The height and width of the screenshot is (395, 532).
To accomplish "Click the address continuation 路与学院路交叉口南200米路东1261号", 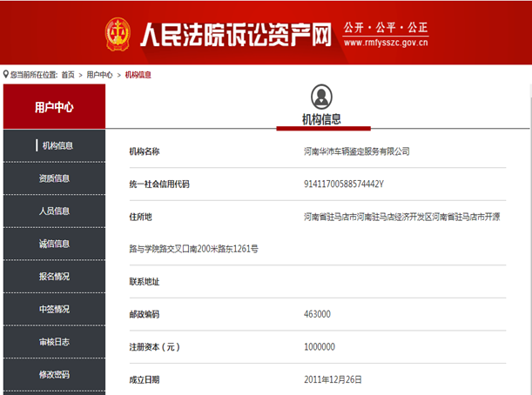I will pyautogui.click(x=194, y=249).
